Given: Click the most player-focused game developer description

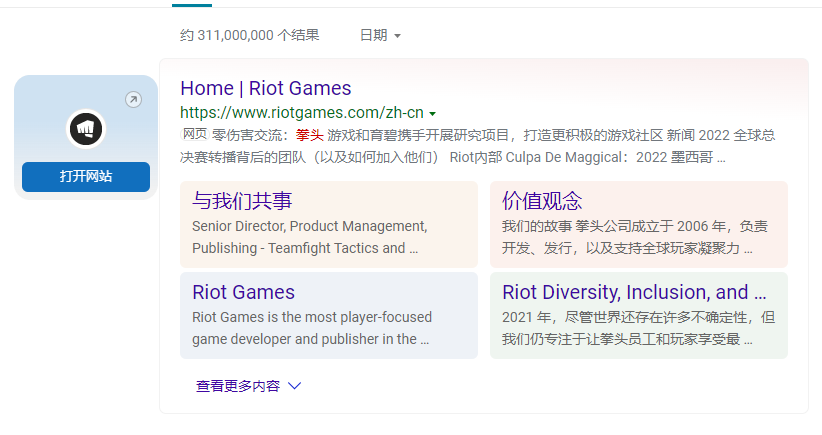Looking at the screenshot, I should (312, 328).
